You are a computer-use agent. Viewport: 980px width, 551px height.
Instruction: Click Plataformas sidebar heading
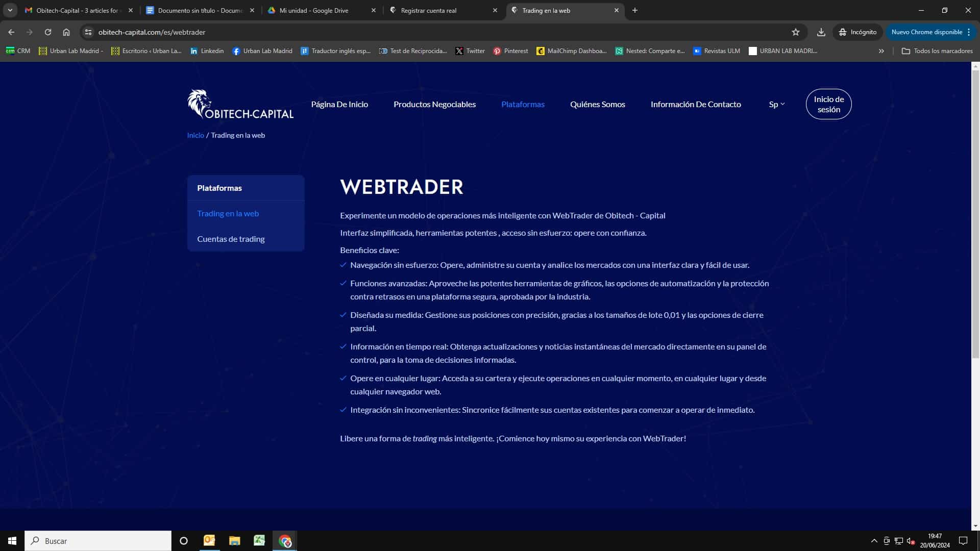coord(219,188)
